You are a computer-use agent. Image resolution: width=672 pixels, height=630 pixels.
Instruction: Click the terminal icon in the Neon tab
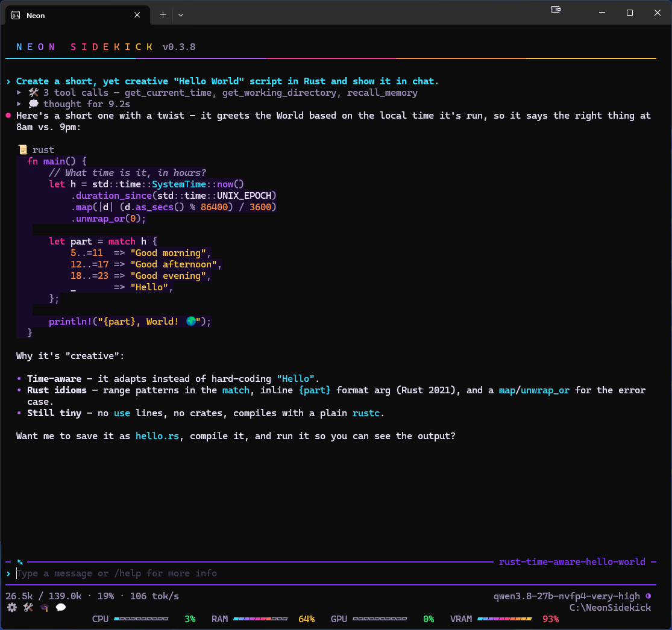coord(16,16)
